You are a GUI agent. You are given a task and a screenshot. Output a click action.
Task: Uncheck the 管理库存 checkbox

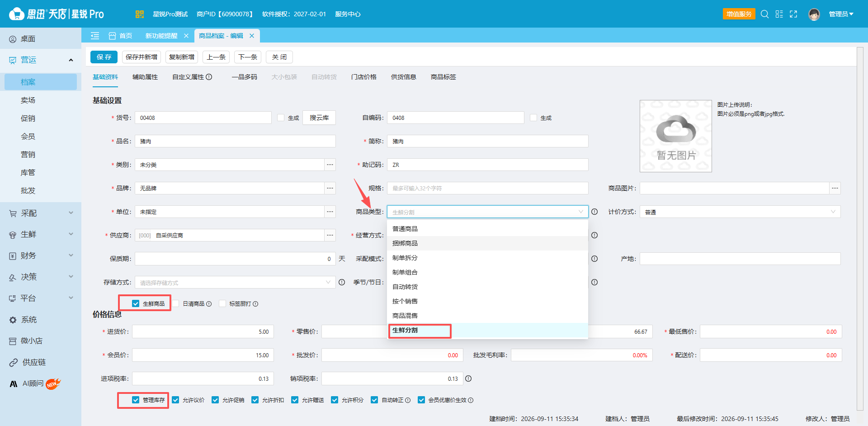pyautogui.click(x=136, y=400)
